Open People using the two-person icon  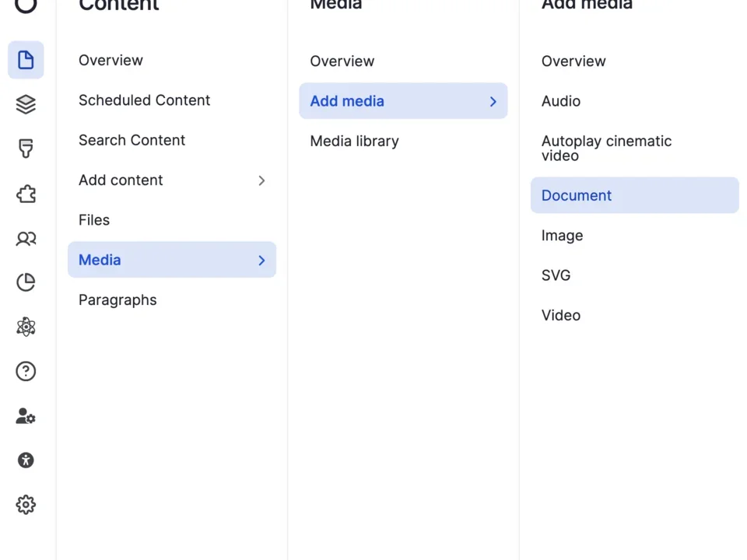pyautogui.click(x=26, y=238)
